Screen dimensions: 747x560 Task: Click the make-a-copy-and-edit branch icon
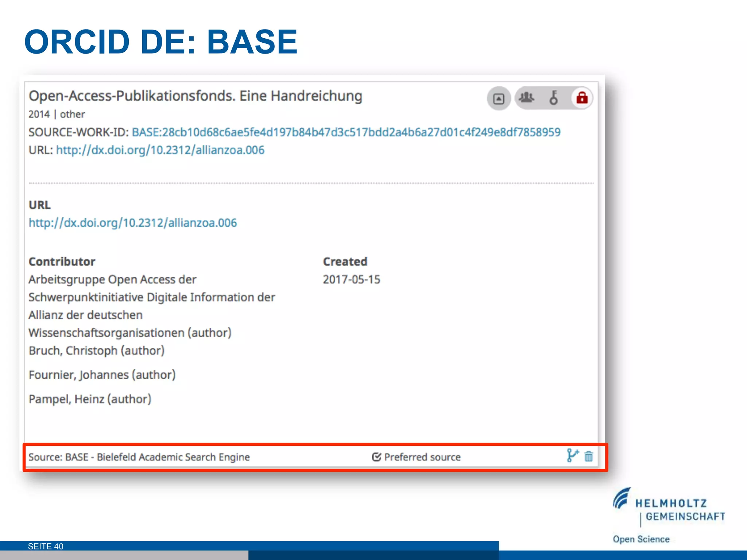[x=573, y=455]
